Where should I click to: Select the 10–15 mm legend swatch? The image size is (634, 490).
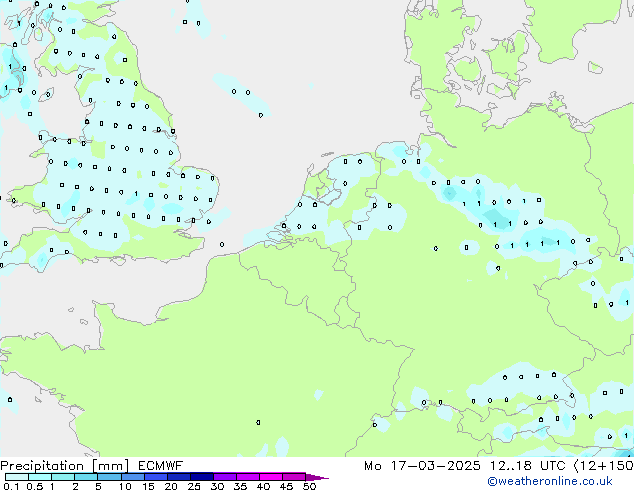(x=133, y=477)
